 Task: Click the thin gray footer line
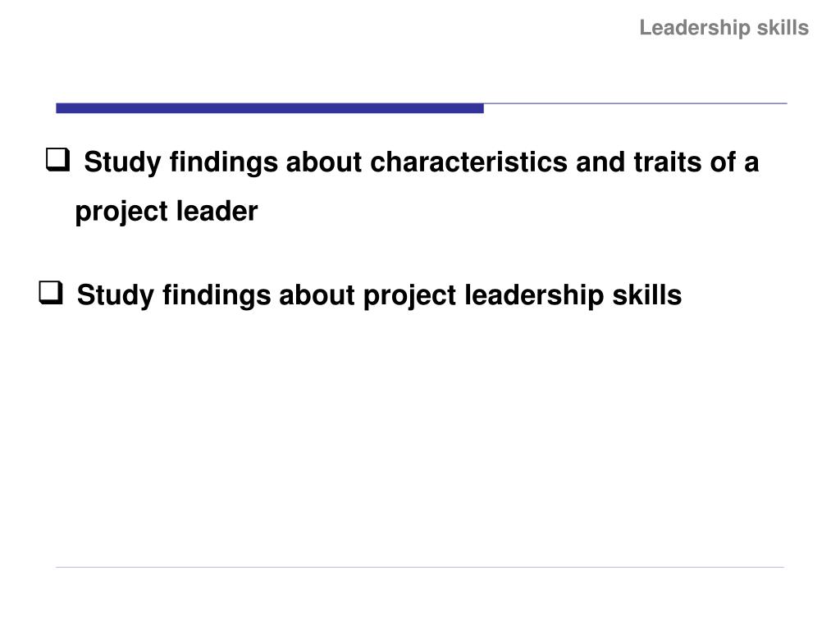pos(420,567)
